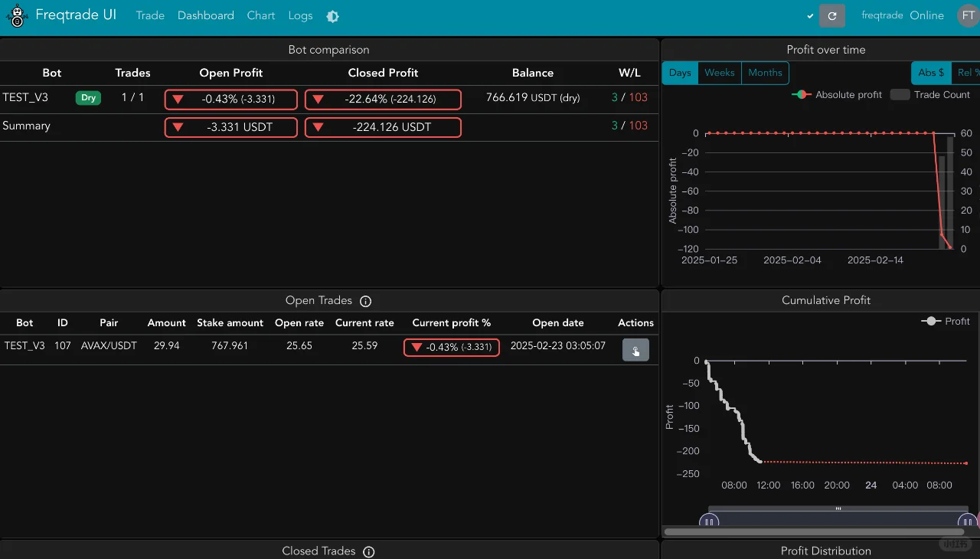This screenshot has width=980, height=559.
Task: Click the Closed Profit -22.64% value
Action: point(383,100)
